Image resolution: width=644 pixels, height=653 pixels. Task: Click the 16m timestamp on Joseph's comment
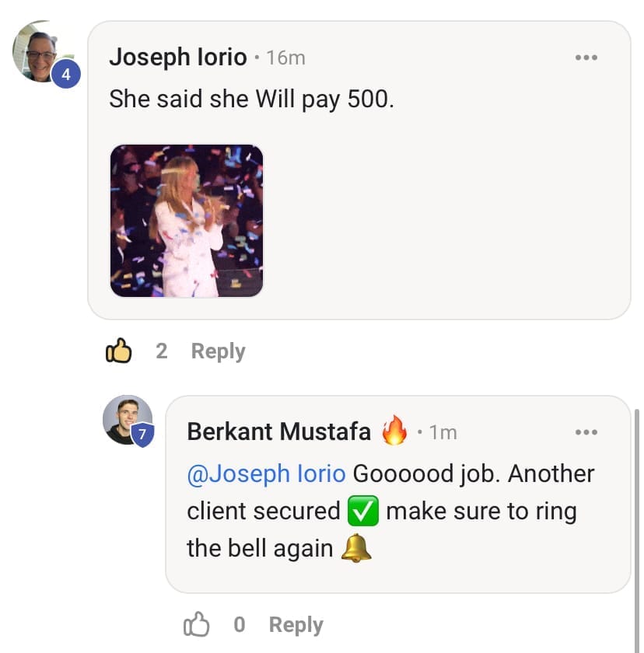[x=285, y=58]
